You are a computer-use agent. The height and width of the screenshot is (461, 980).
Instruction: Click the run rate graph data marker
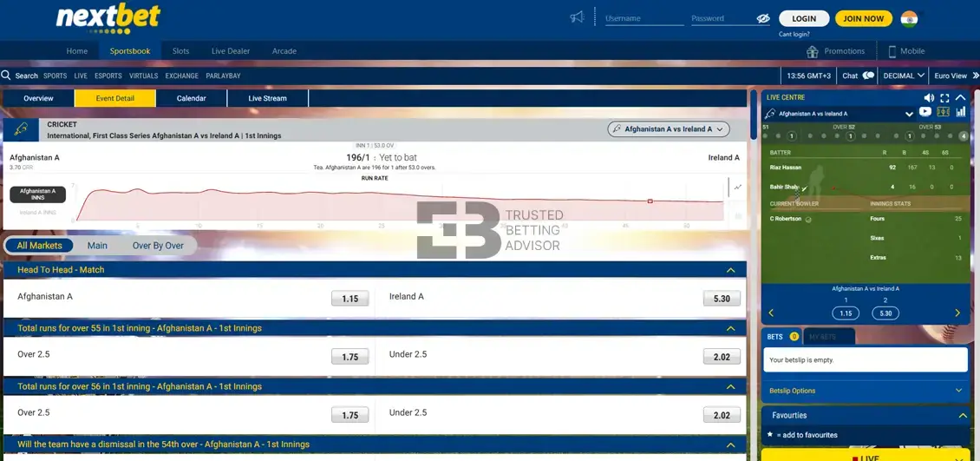tap(650, 201)
